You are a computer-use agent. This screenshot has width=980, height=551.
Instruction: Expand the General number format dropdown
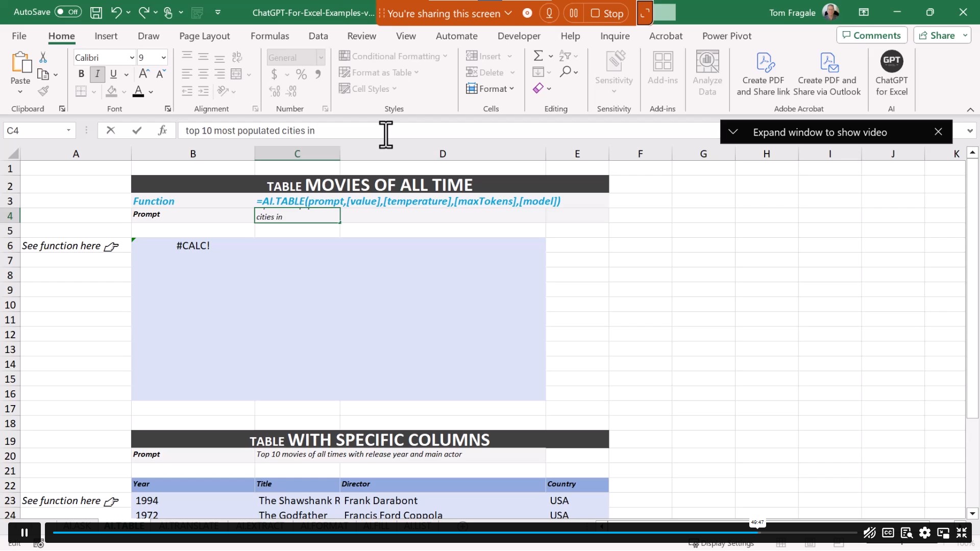click(322, 57)
